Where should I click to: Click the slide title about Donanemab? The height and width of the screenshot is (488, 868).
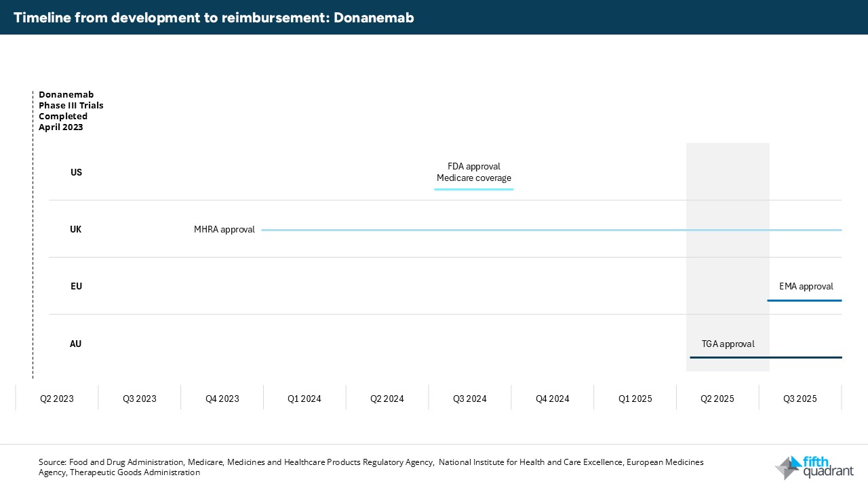pos(214,18)
